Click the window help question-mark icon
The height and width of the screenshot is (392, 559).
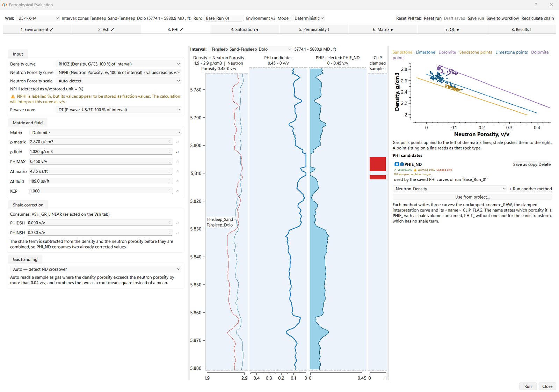click(x=536, y=5)
